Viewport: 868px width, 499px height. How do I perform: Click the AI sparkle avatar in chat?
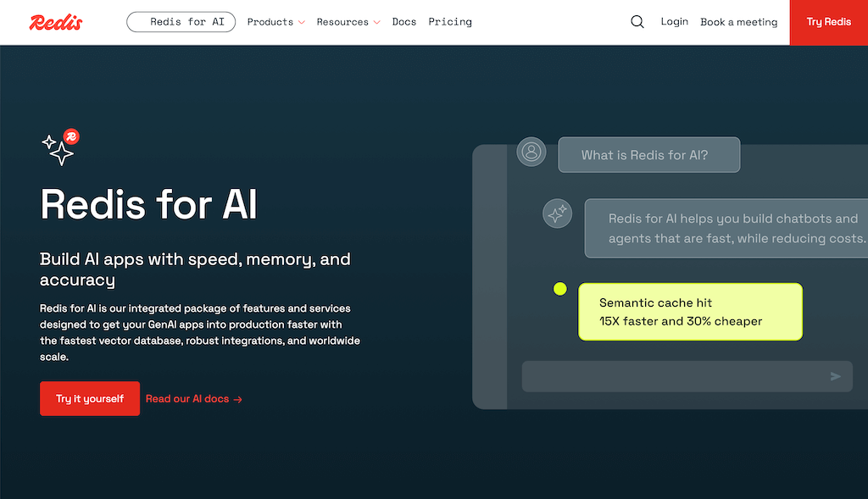click(557, 214)
